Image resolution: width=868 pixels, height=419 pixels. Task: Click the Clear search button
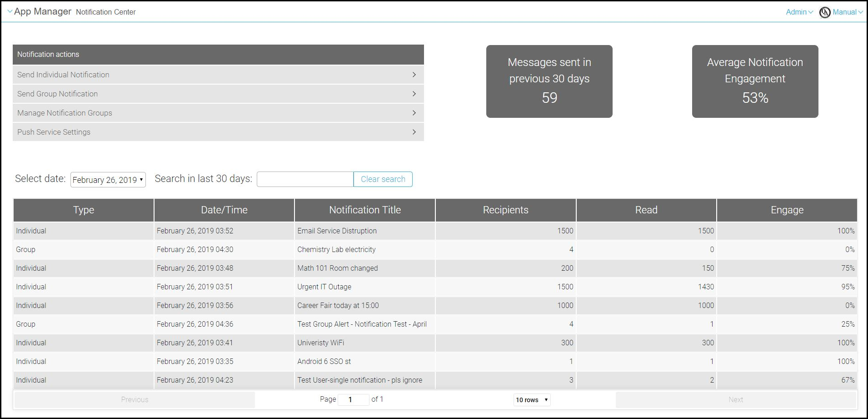(x=383, y=179)
